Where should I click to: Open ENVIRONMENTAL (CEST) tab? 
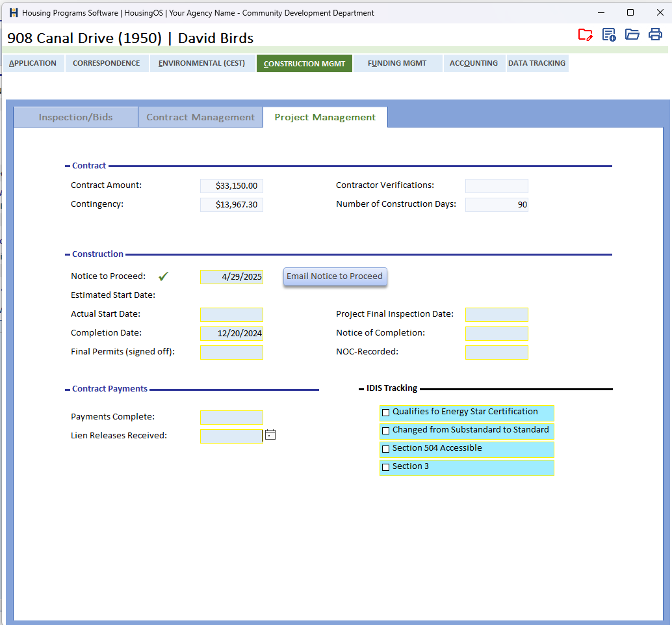[202, 63]
